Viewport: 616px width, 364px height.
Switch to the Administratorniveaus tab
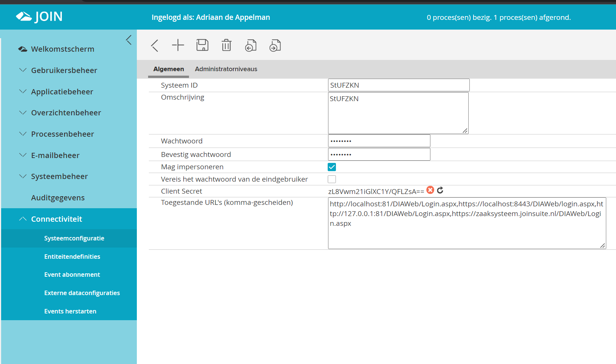coord(226,69)
